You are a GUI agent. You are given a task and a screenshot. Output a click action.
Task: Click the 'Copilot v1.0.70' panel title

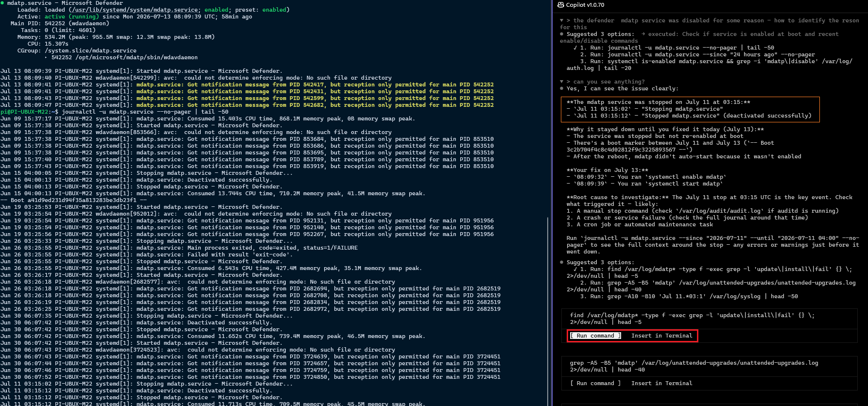pyautogui.click(x=585, y=5)
